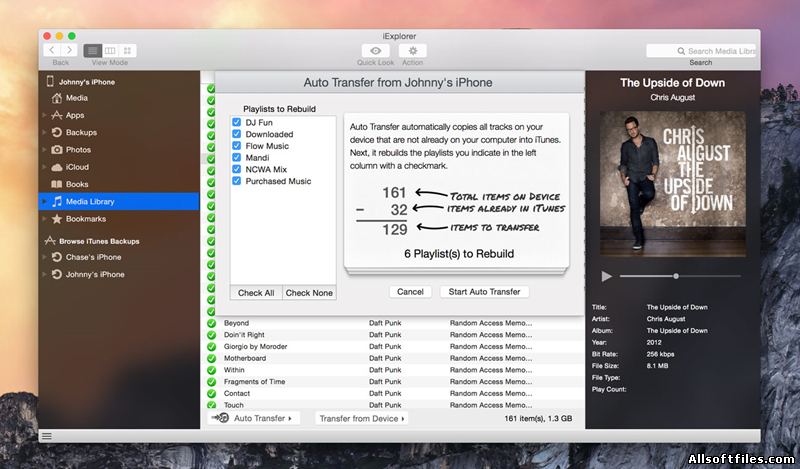The width and height of the screenshot is (800, 469).
Task: Click the Quick Look eye icon
Action: coord(375,50)
